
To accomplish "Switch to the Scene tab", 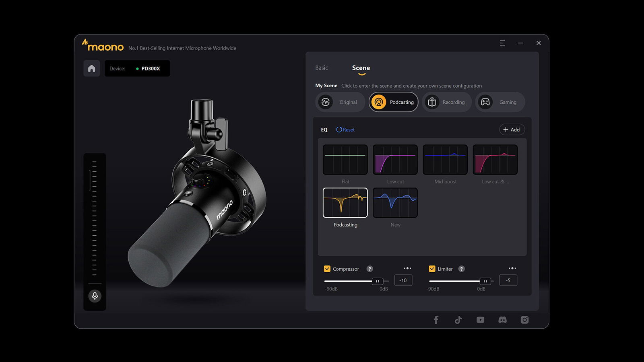I will click(361, 68).
